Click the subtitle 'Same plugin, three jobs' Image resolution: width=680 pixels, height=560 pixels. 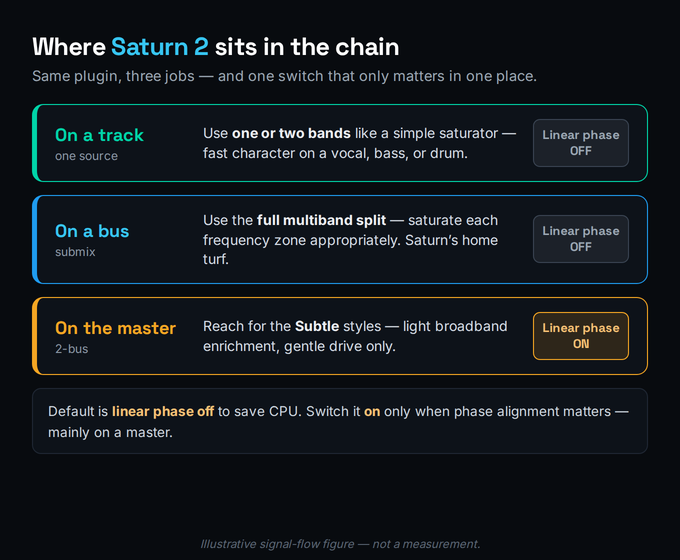(113, 76)
